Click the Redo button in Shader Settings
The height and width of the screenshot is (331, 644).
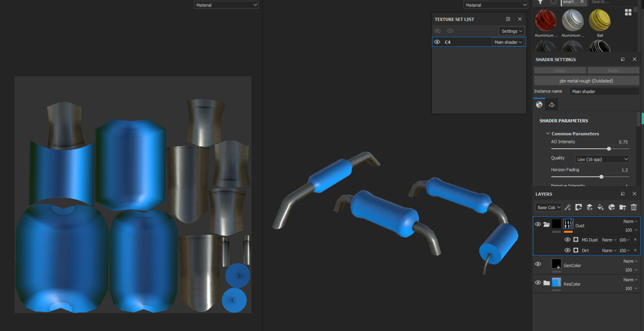[x=613, y=71]
